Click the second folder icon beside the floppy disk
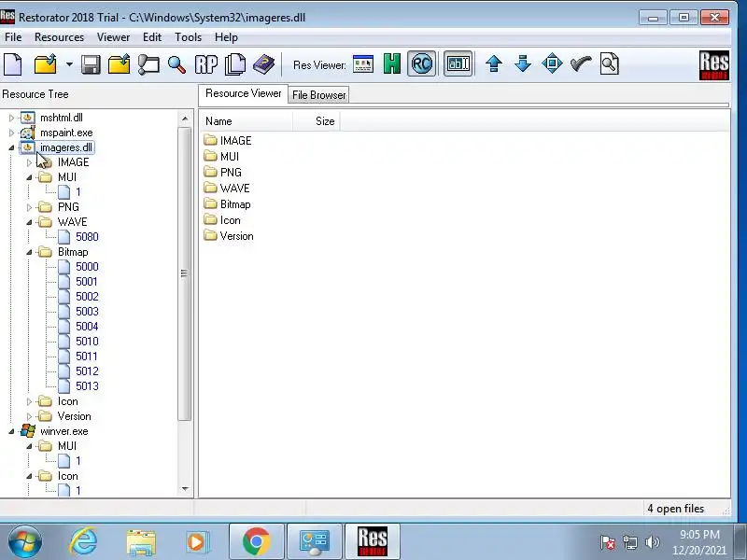 (x=120, y=64)
